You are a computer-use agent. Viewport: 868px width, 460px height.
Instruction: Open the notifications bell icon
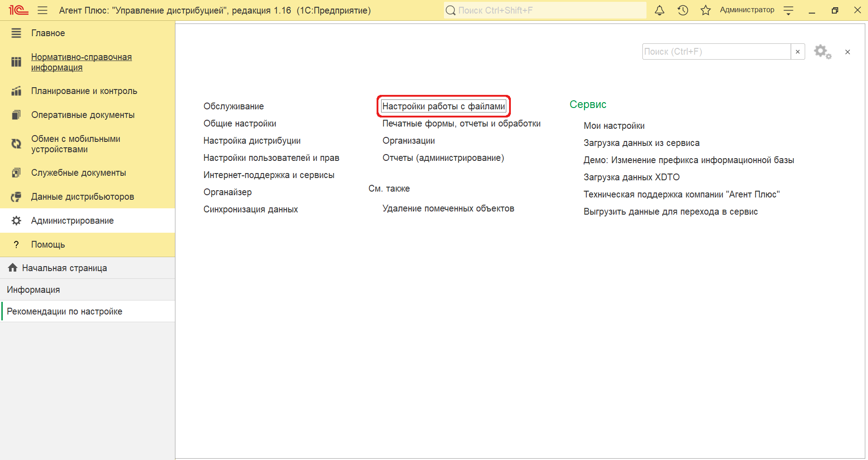(x=660, y=10)
